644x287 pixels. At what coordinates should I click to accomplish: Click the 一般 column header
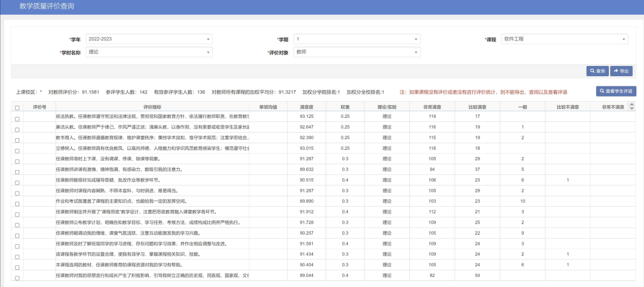(523, 107)
